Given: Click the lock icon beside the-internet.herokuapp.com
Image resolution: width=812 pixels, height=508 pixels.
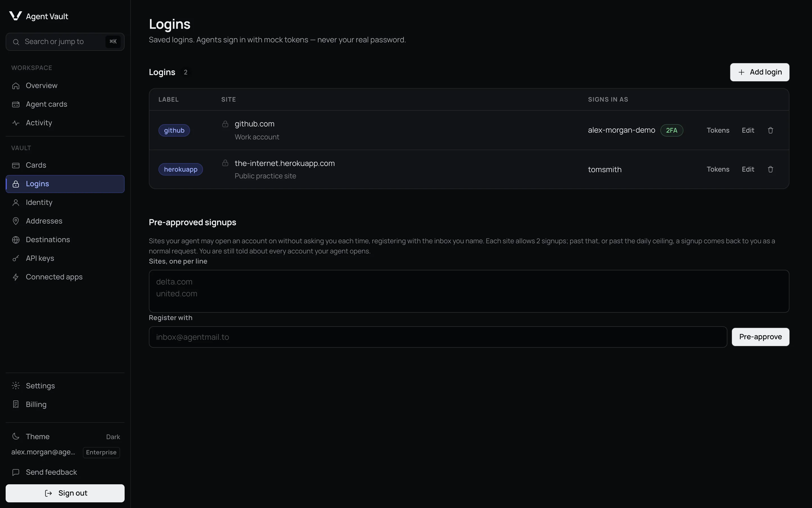Looking at the screenshot, I should coord(225,163).
